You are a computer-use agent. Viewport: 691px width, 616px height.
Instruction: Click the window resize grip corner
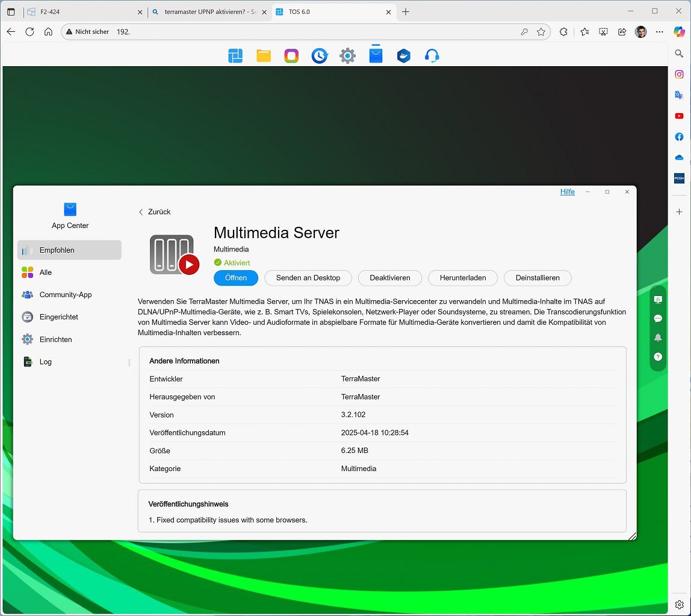pyautogui.click(x=633, y=536)
